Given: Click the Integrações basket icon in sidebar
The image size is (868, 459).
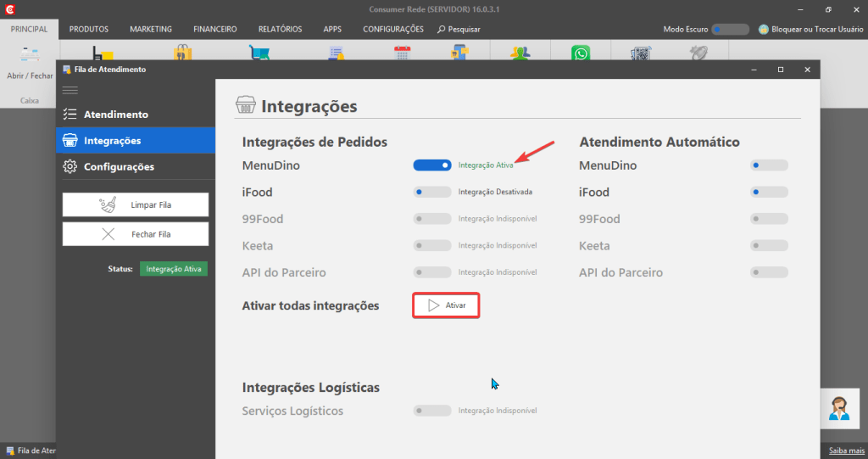Looking at the screenshot, I should pos(70,140).
